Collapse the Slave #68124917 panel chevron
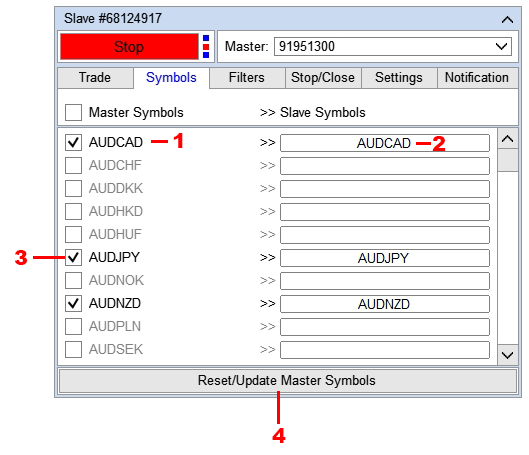This screenshot has width=529, height=455. click(x=507, y=20)
